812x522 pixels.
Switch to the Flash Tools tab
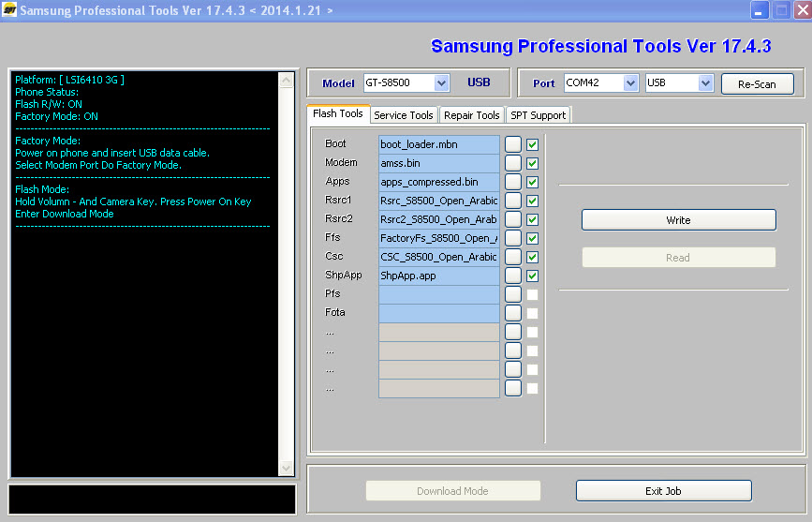coord(338,114)
